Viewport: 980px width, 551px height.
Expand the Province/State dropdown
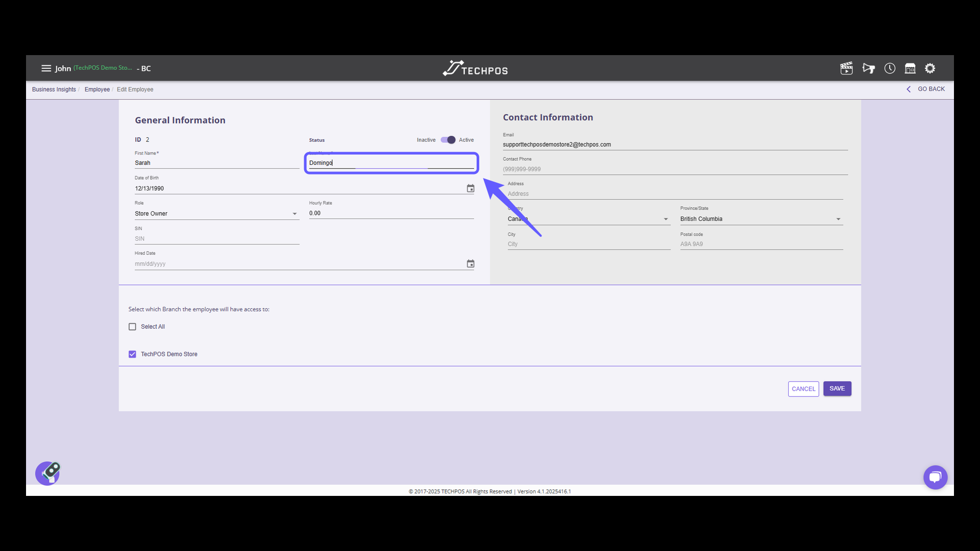click(x=761, y=219)
